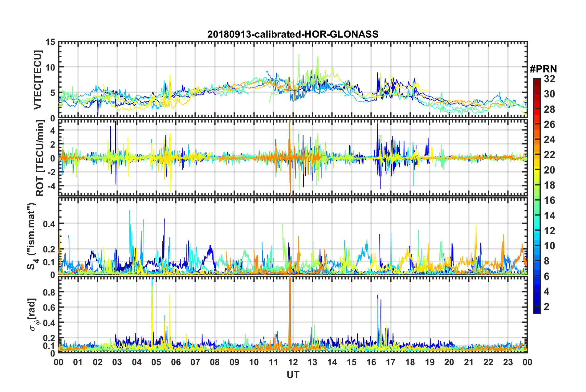
Task: Select the "5" tick on the VTEC y-axis
Action: [x=52, y=93]
